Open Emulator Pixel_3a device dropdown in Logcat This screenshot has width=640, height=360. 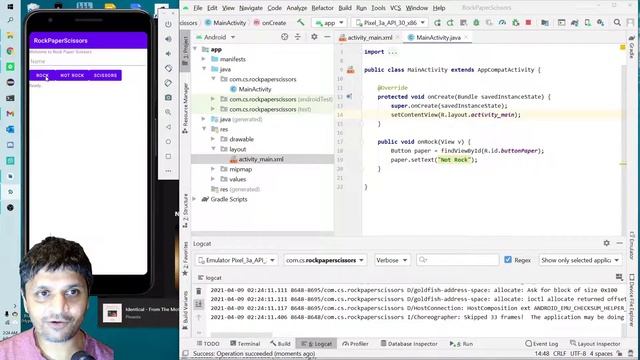click(x=236, y=260)
